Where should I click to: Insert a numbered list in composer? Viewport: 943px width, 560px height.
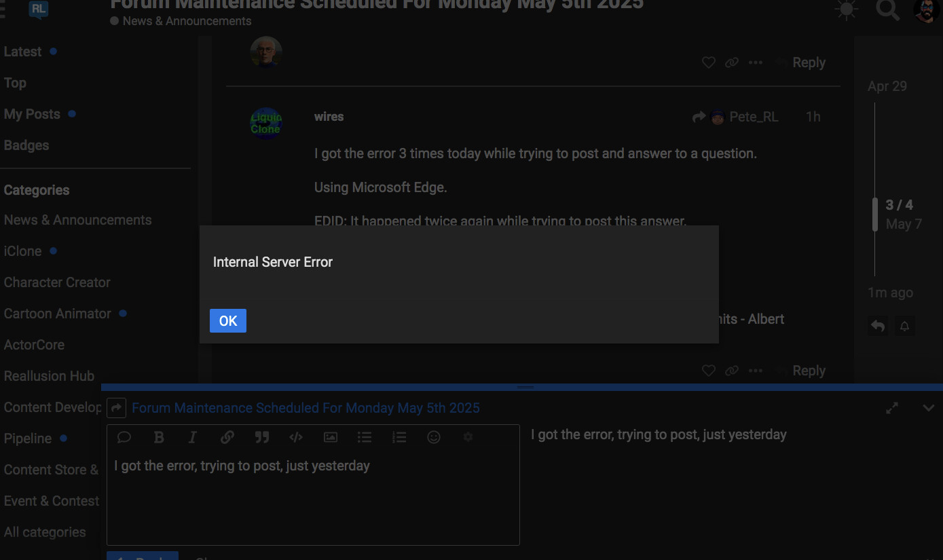tap(399, 437)
